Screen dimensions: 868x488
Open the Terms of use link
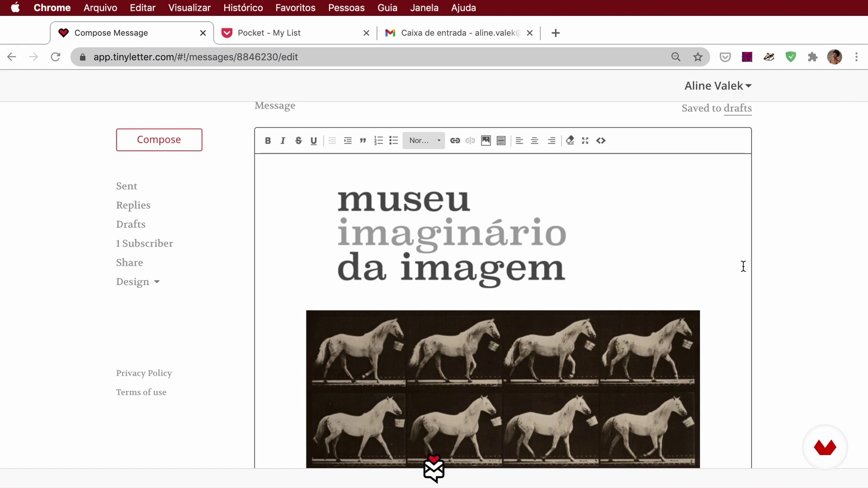(x=141, y=392)
